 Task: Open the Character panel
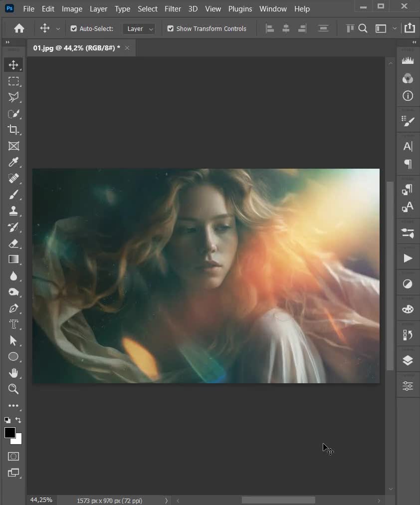408,146
